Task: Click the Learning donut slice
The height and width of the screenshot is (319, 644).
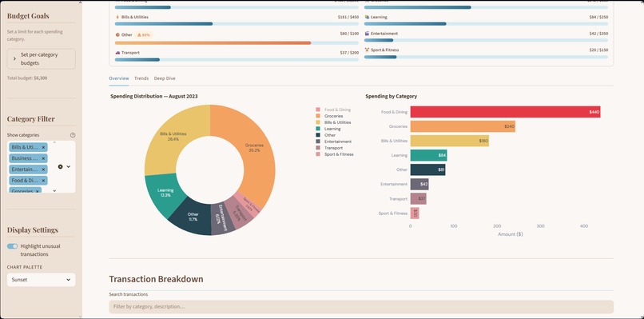Action: 165,193
